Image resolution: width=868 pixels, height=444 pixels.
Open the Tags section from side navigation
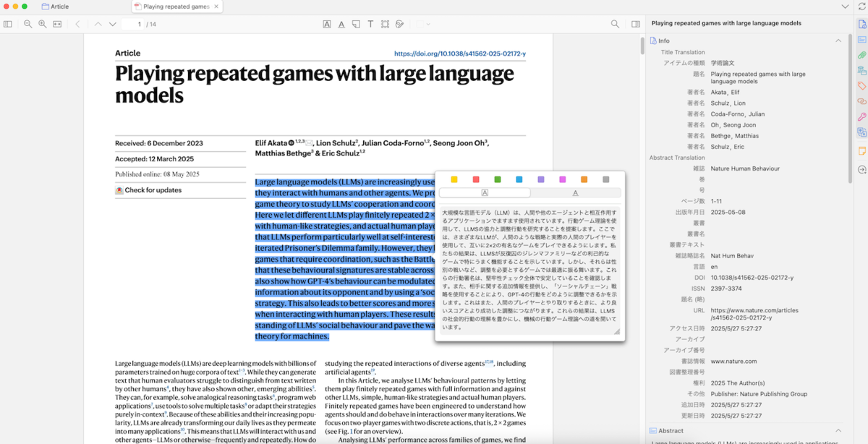pos(861,86)
